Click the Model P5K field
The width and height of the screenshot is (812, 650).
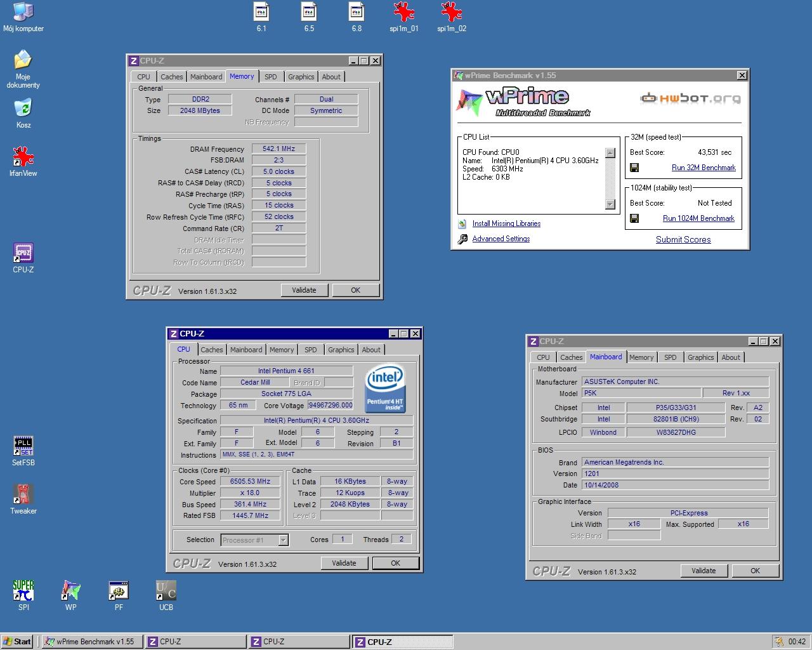641,393
